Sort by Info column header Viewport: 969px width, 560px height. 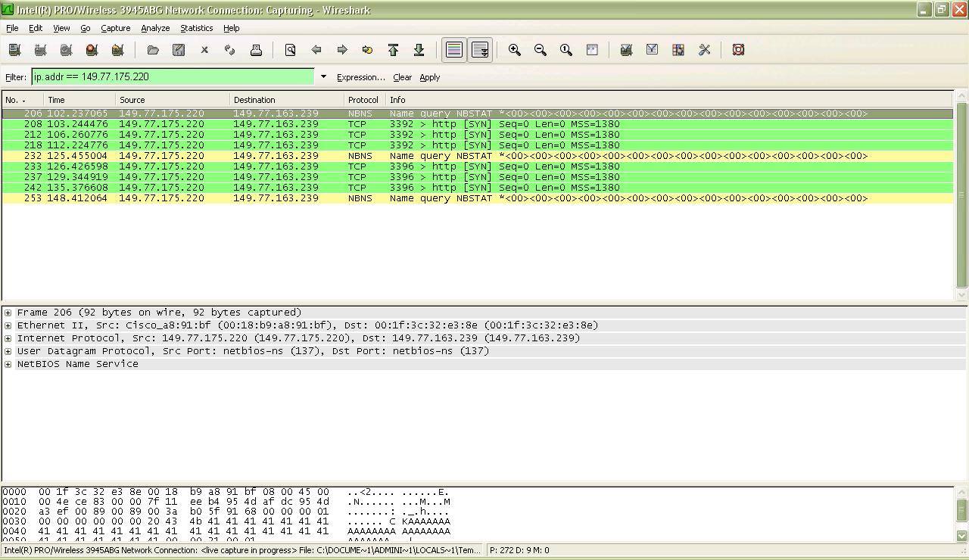(x=669, y=100)
